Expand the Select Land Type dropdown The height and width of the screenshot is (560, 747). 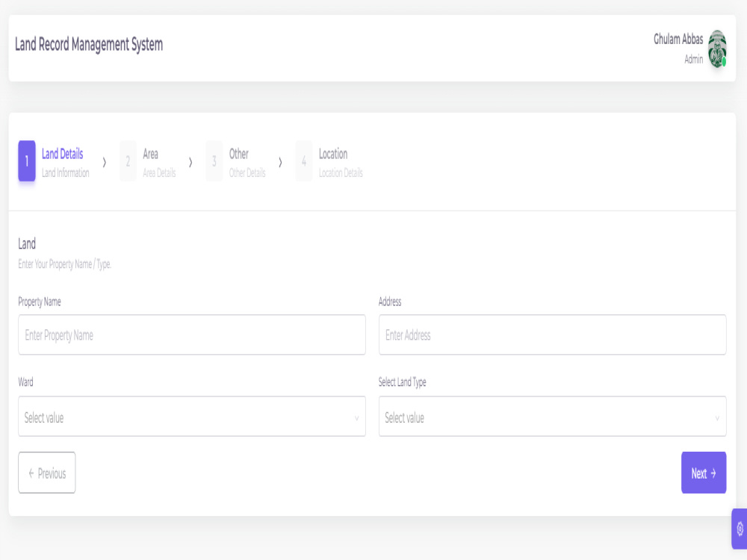[x=553, y=416]
